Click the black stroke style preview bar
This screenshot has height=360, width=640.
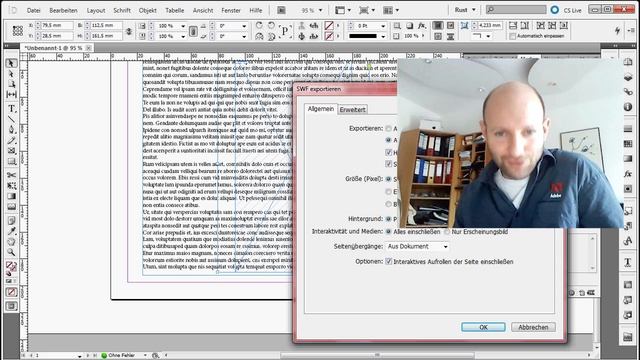pos(363,36)
